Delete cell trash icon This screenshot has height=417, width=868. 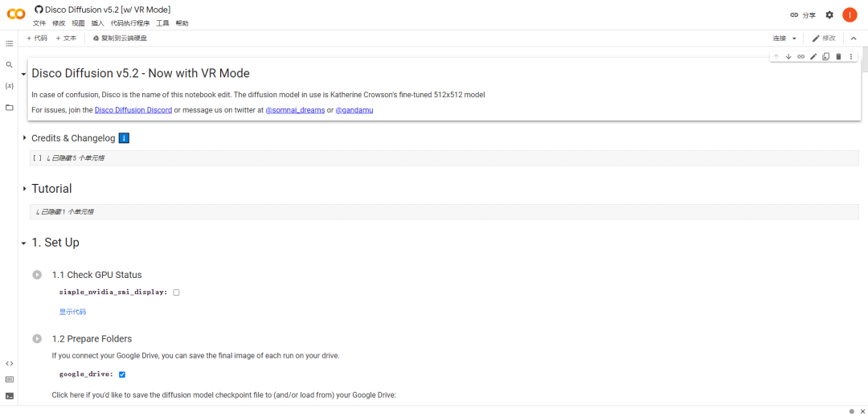pos(838,56)
